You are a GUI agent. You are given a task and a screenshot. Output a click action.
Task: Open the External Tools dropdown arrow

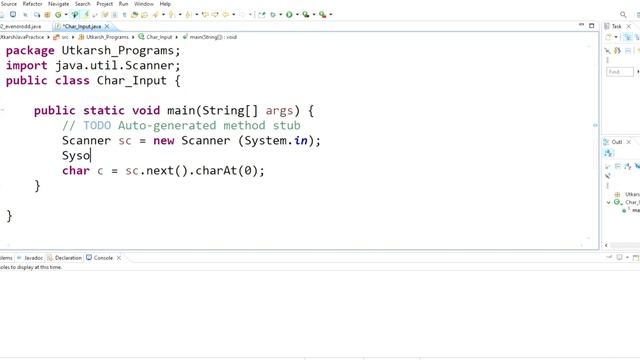pyautogui.click(x=331, y=15)
